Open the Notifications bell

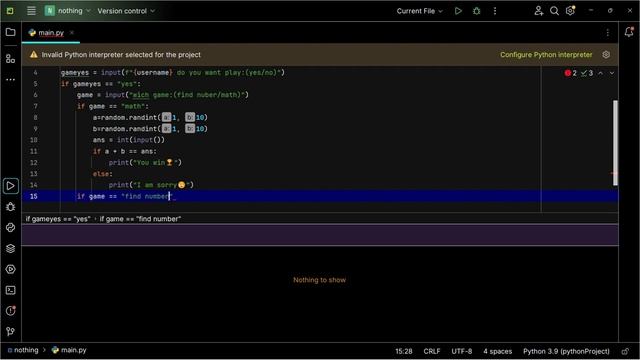coord(629,32)
